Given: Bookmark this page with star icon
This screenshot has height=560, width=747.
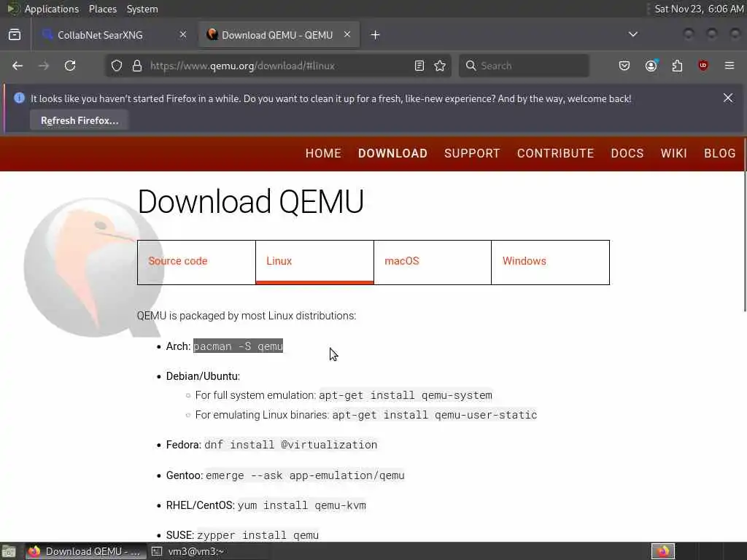Looking at the screenshot, I should coord(440,66).
